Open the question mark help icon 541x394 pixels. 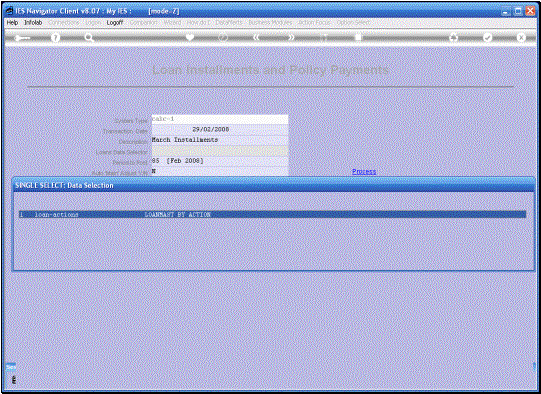(55, 38)
